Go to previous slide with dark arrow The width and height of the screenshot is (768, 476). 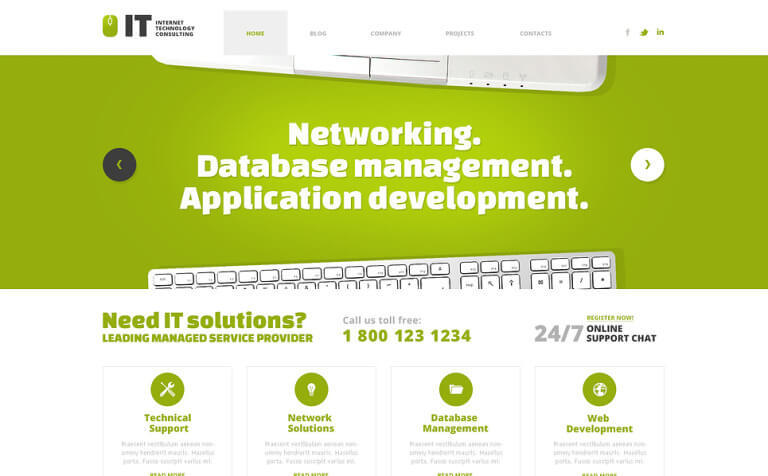click(x=120, y=165)
